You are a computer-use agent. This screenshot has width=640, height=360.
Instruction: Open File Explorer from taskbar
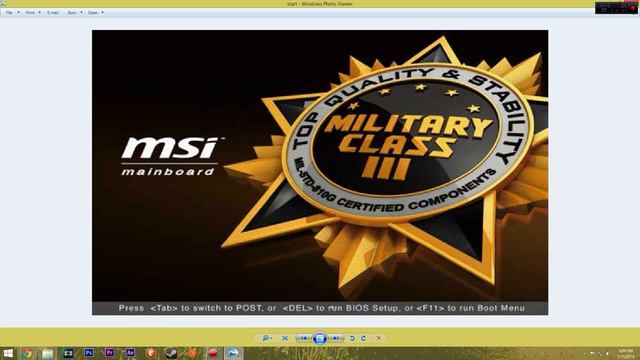[x=48, y=353]
